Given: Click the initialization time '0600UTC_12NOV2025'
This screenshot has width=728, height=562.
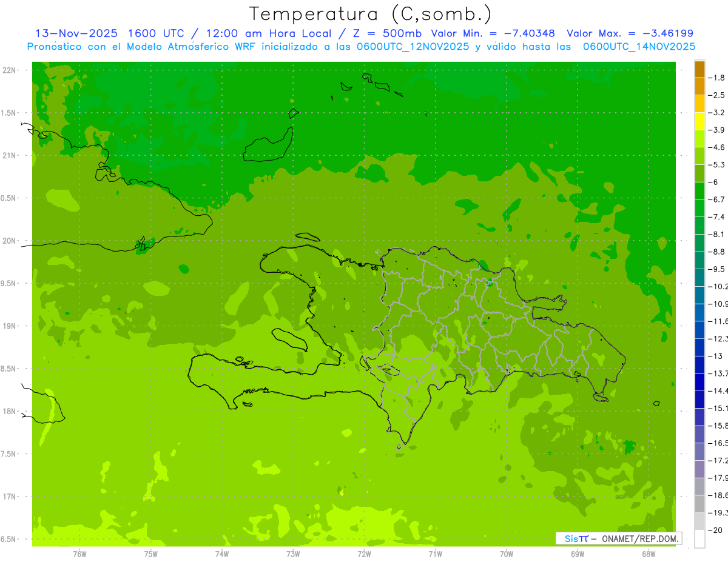Looking at the screenshot, I should tap(413, 47).
